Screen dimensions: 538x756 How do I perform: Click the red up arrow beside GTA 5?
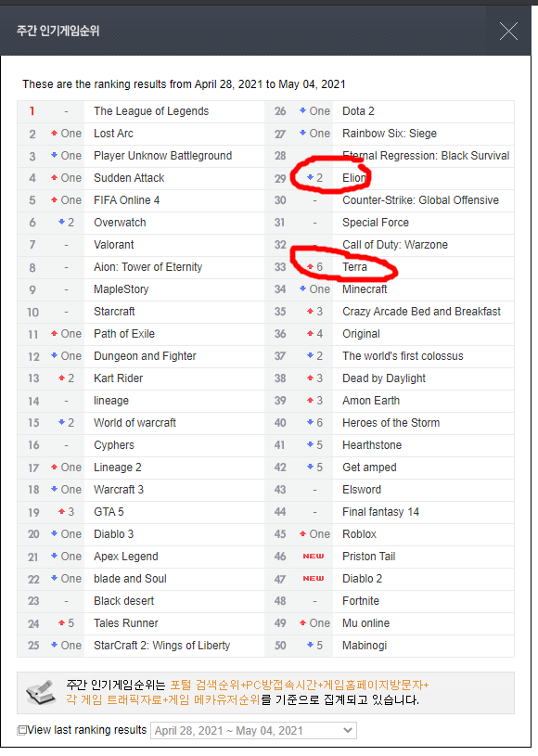pos(61,511)
